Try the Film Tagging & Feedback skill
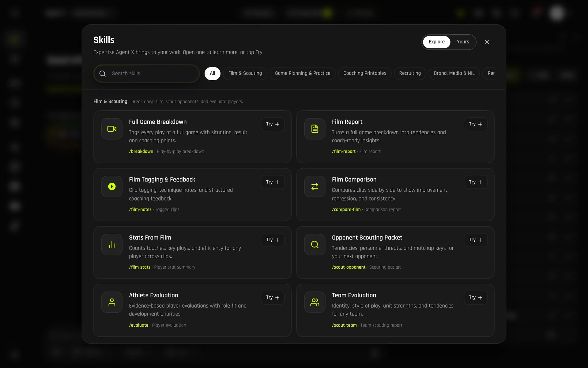Screen dimensions: 588x368 pyautogui.click(x=273, y=182)
